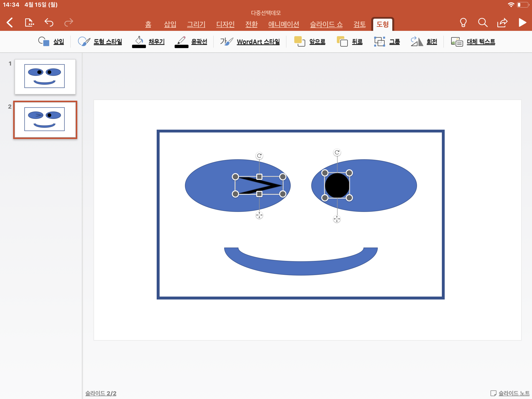Bring shape forward with 앞으로 icon
532x399 pixels.
299,41
